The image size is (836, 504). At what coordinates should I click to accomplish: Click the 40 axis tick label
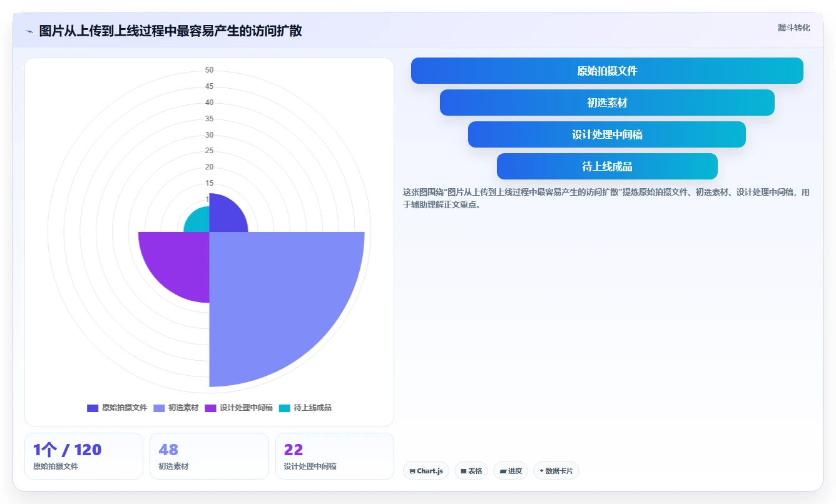(x=209, y=103)
